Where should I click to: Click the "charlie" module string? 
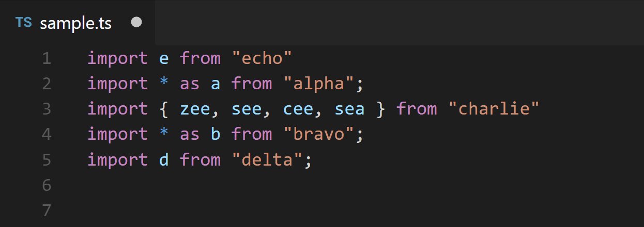[494, 109]
